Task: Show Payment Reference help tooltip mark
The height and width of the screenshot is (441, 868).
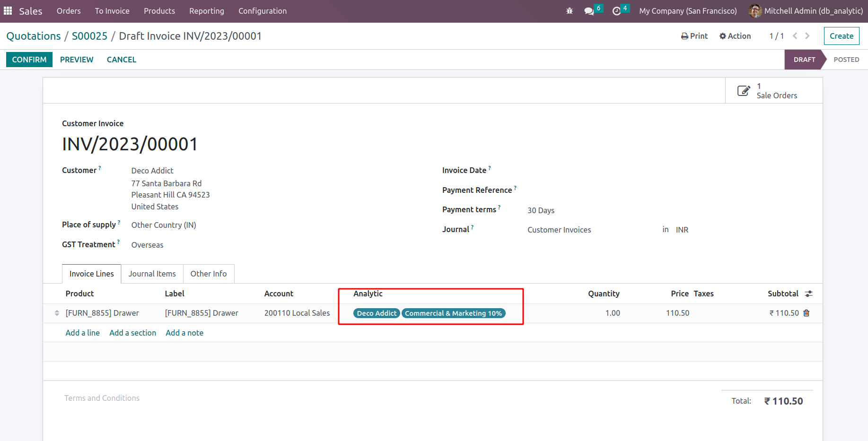Action: coord(515,188)
